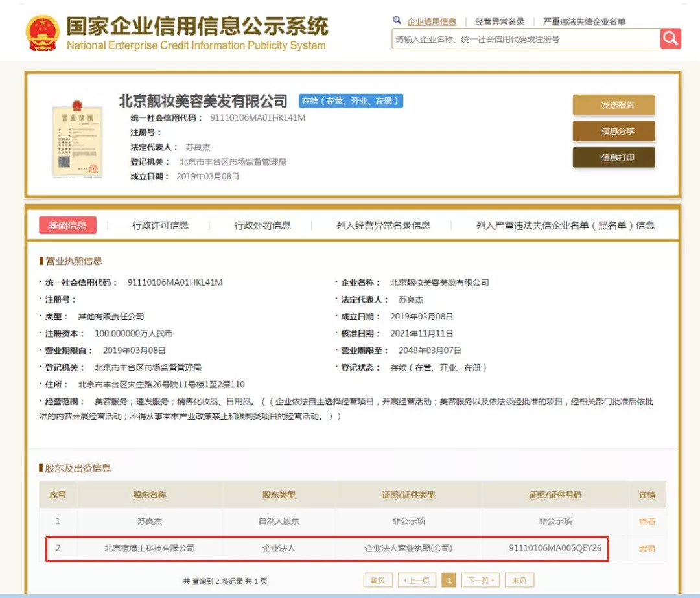
Task: Open the 行政许可信息 tab
Action: pos(160,225)
